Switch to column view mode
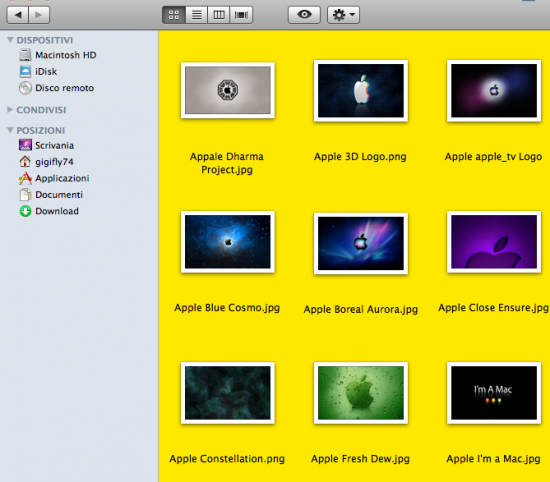The image size is (550, 482). (219, 15)
